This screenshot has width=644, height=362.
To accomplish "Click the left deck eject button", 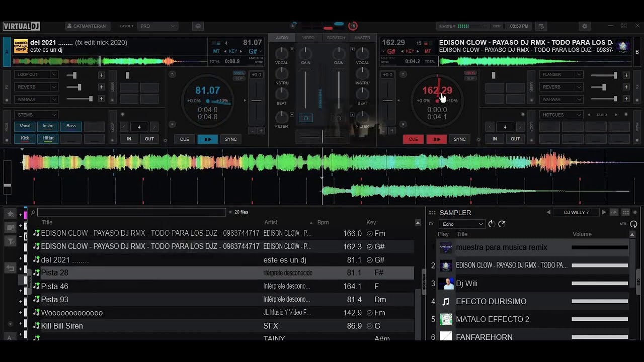I will pos(172,74).
